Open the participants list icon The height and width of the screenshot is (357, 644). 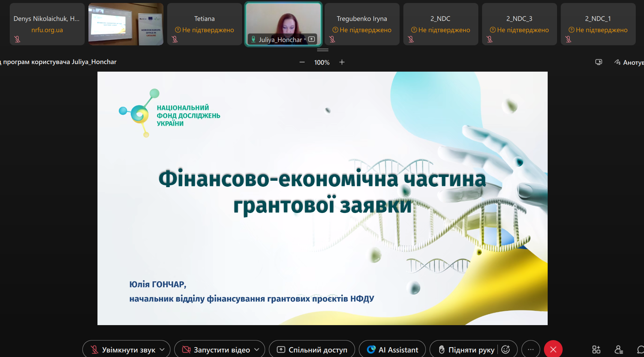(619, 349)
